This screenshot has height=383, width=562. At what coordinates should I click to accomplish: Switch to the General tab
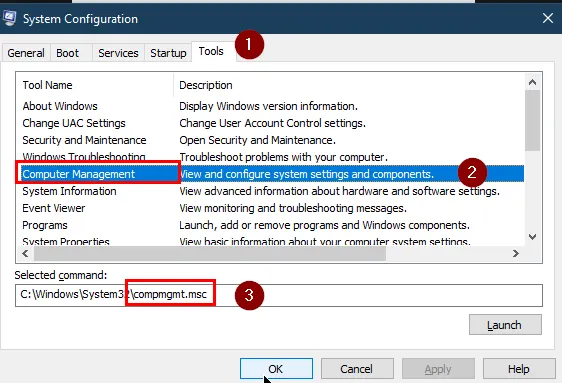[x=26, y=53]
